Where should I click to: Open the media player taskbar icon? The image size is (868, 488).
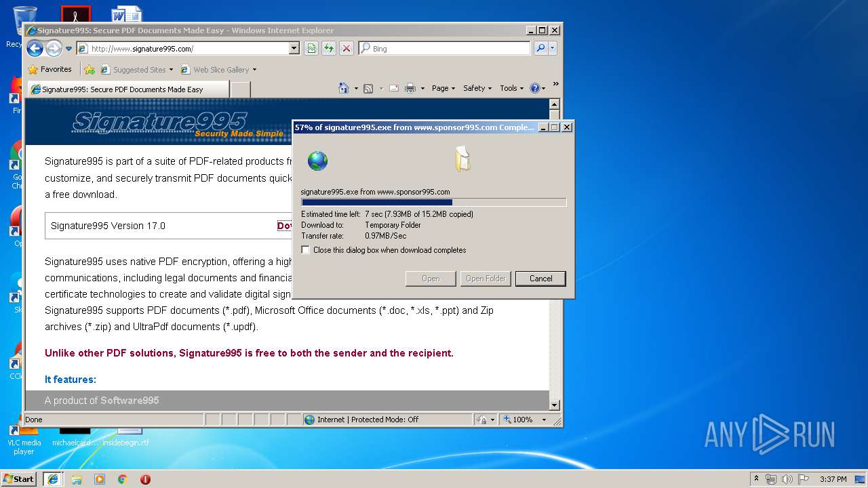pos(100,479)
